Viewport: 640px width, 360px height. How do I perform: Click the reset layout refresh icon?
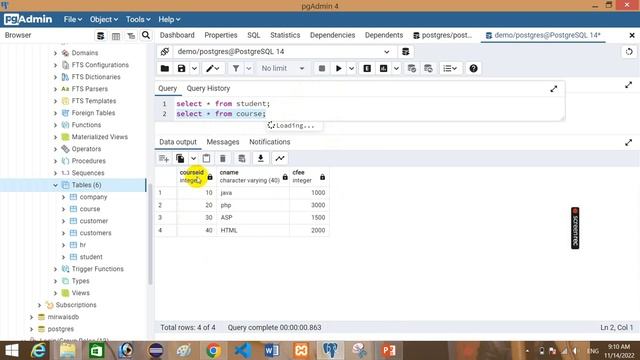pyautogui.click(x=629, y=52)
